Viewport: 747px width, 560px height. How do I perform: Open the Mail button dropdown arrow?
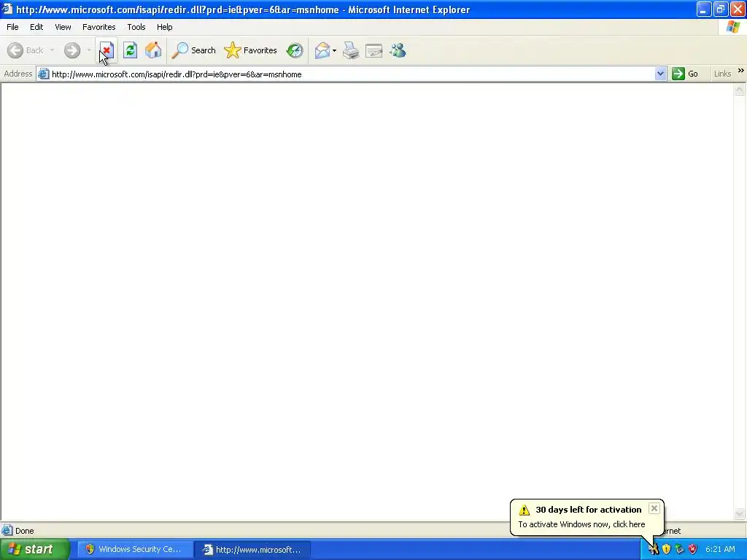(334, 50)
